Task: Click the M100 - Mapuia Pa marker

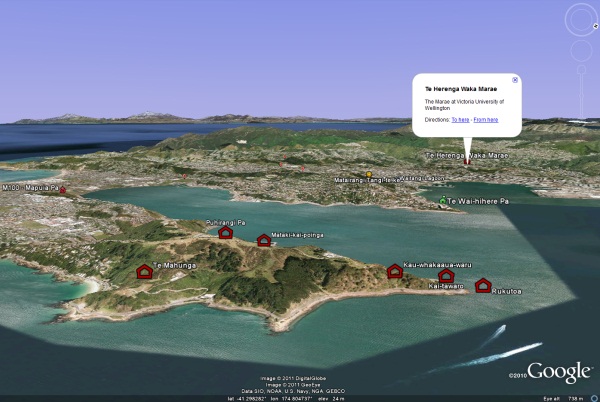Action: tap(63, 189)
